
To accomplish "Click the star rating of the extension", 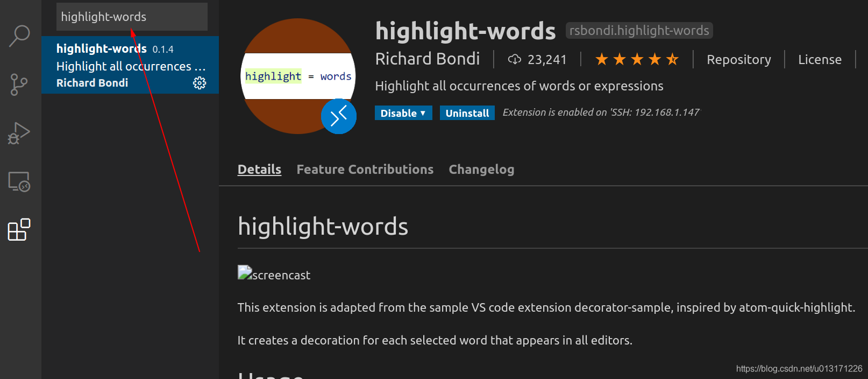I will (x=637, y=59).
